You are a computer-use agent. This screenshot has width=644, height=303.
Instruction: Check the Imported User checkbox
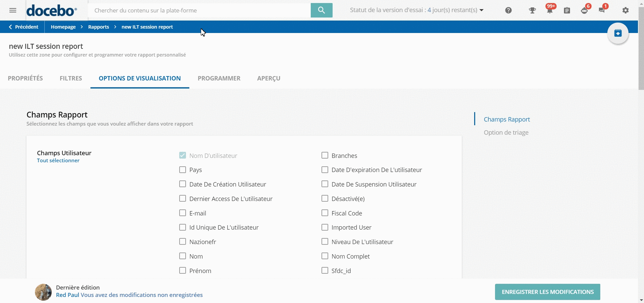pyautogui.click(x=325, y=227)
